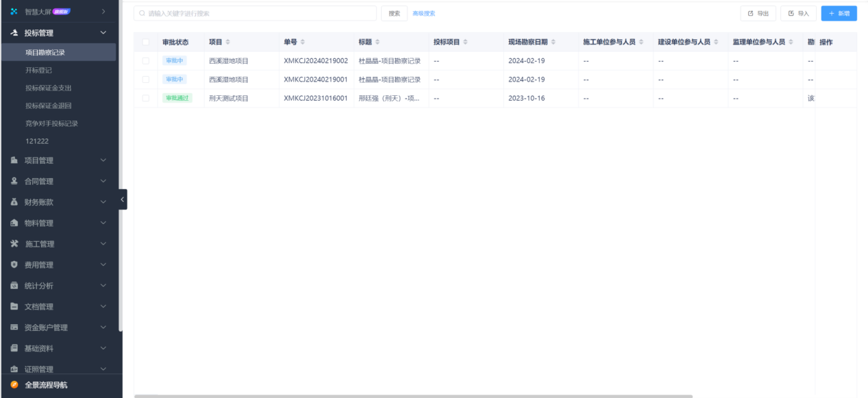This screenshot has height=398, width=868.
Task: Click the 费用管理 shield icon
Action: [14, 265]
